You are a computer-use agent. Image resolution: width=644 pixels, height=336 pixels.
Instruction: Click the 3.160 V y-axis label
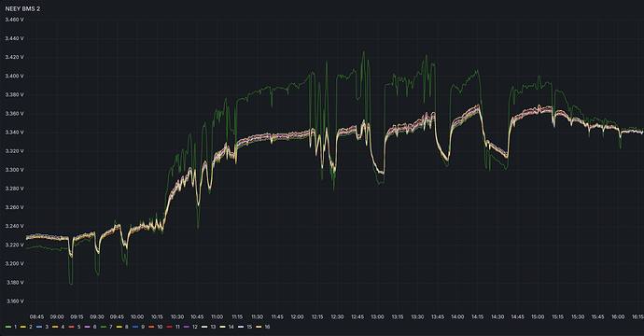coord(14,301)
